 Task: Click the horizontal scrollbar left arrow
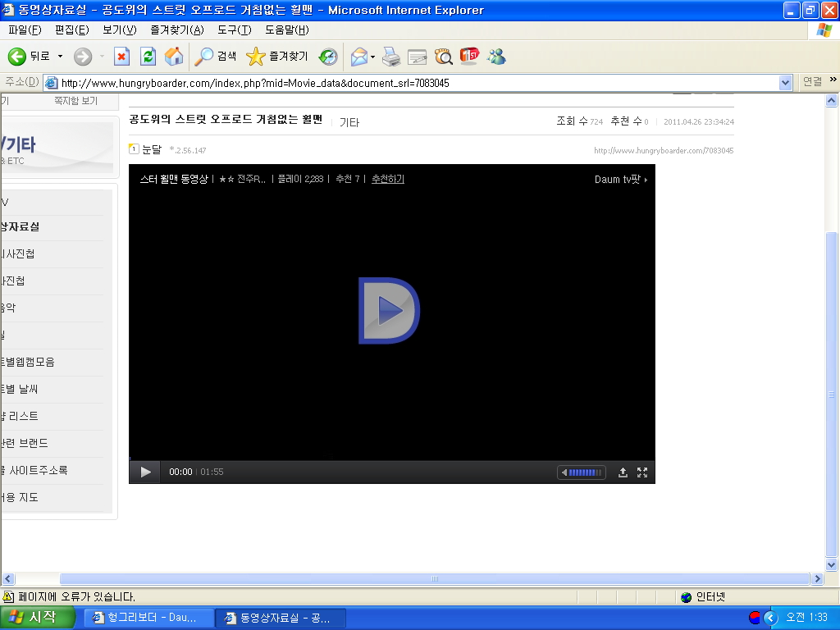(8, 578)
